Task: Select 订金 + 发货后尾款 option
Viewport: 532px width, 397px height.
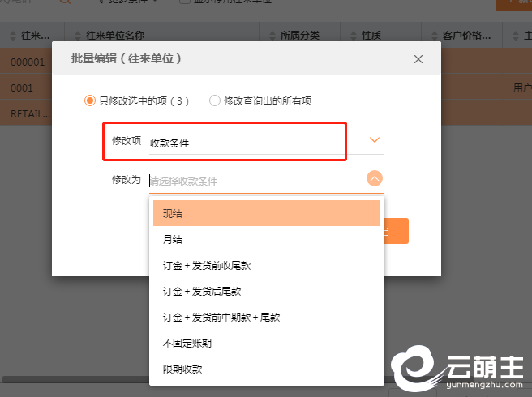Action: coord(266,291)
